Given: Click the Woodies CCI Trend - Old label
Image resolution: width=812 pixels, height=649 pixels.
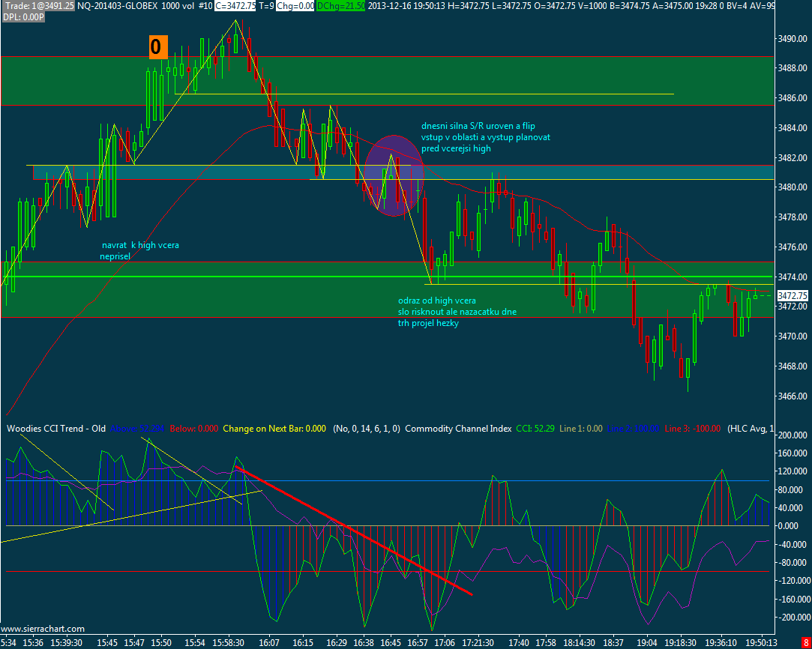Looking at the screenshot, I should 56,429.
